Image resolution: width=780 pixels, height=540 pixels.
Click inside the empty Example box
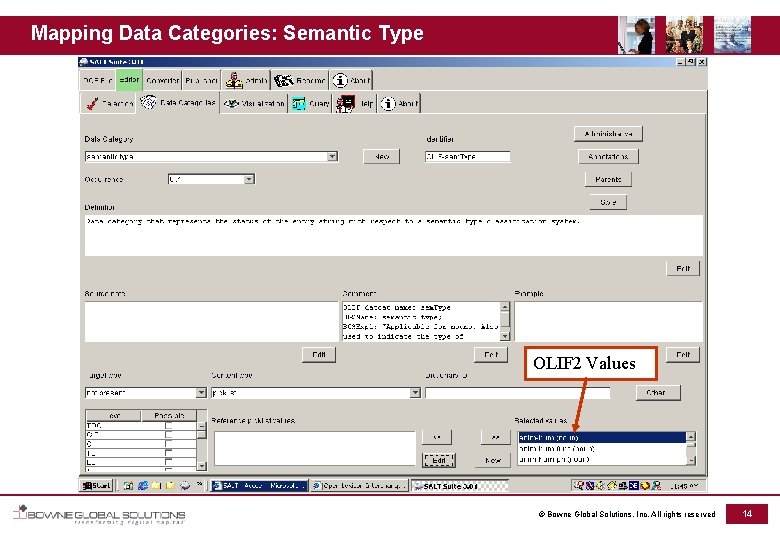click(x=608, y=321)
